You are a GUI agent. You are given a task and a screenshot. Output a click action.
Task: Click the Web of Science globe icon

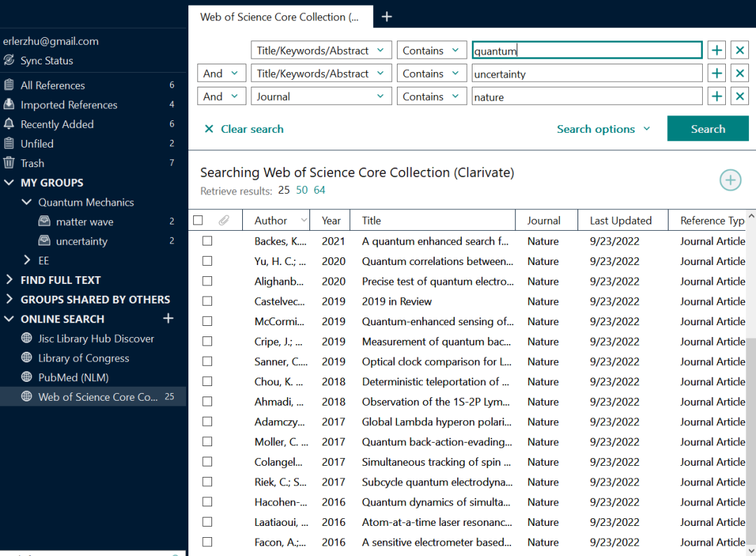point(27,397)
